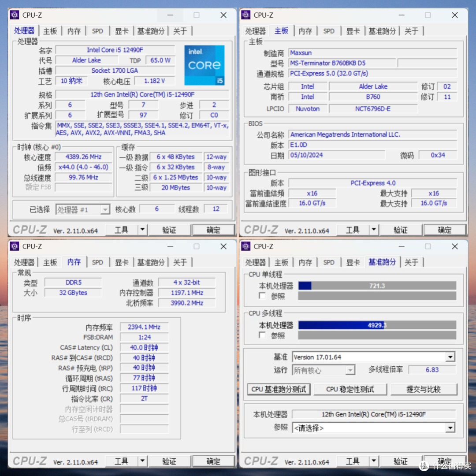Screen dimensions: 476x476
Task: Click BIOS date value 05/10/2024
Action: [x=337, y=155]
